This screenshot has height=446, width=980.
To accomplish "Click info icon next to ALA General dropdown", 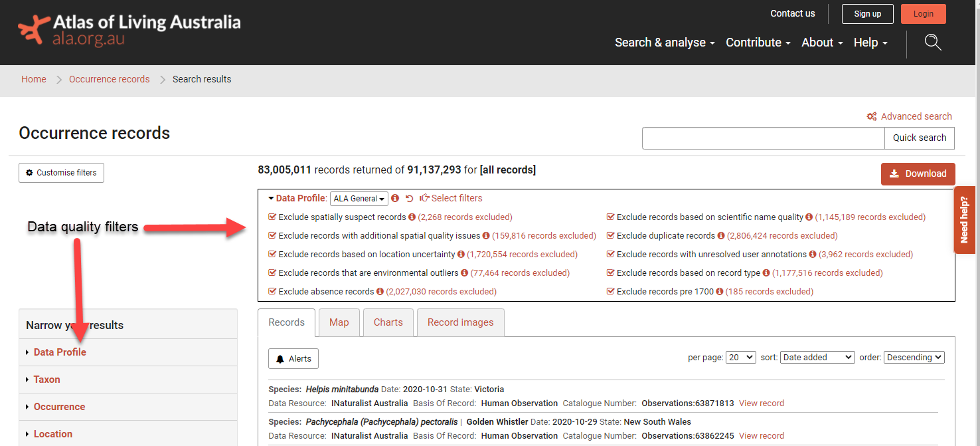I will (395, 199).
